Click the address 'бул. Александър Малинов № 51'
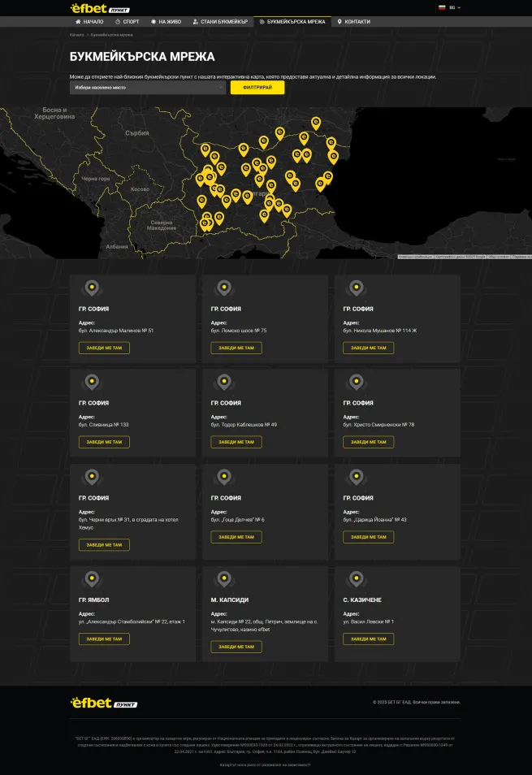532x775 pixels. [116, 331]
